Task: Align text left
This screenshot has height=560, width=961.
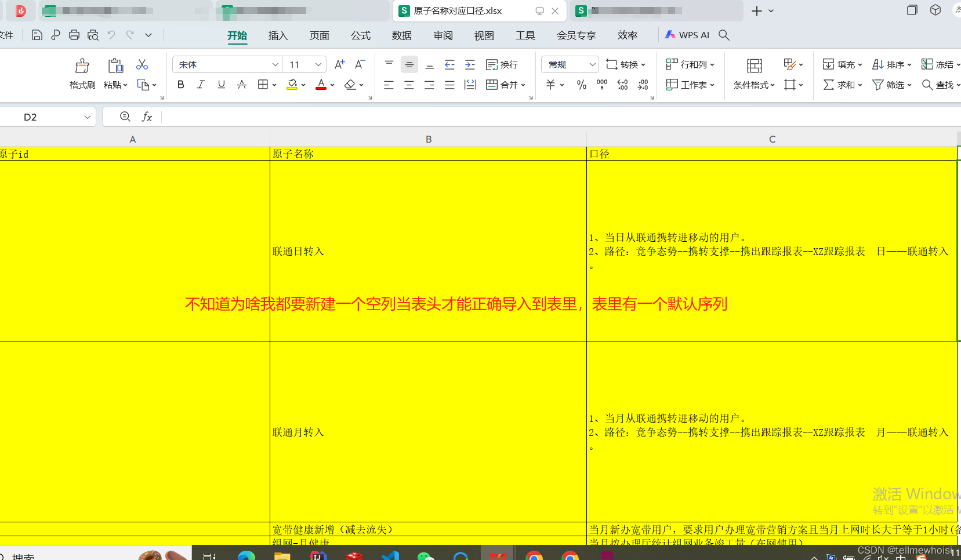Action: click(x=389, y=85)
